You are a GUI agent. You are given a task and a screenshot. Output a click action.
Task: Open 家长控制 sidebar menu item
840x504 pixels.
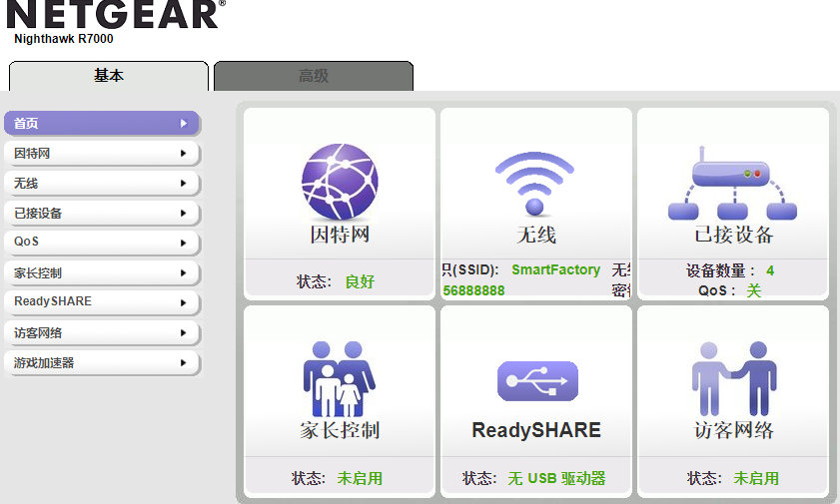(x=102, y=272)
